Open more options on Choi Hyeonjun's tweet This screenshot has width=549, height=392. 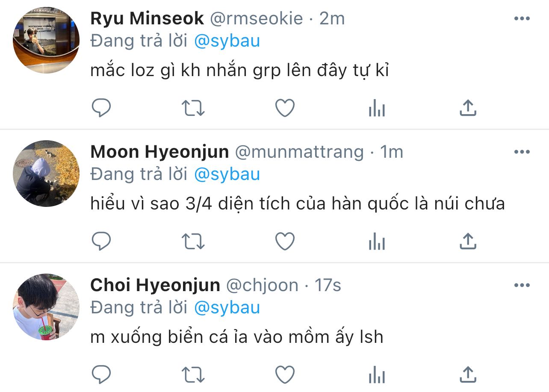pos(522,285)
